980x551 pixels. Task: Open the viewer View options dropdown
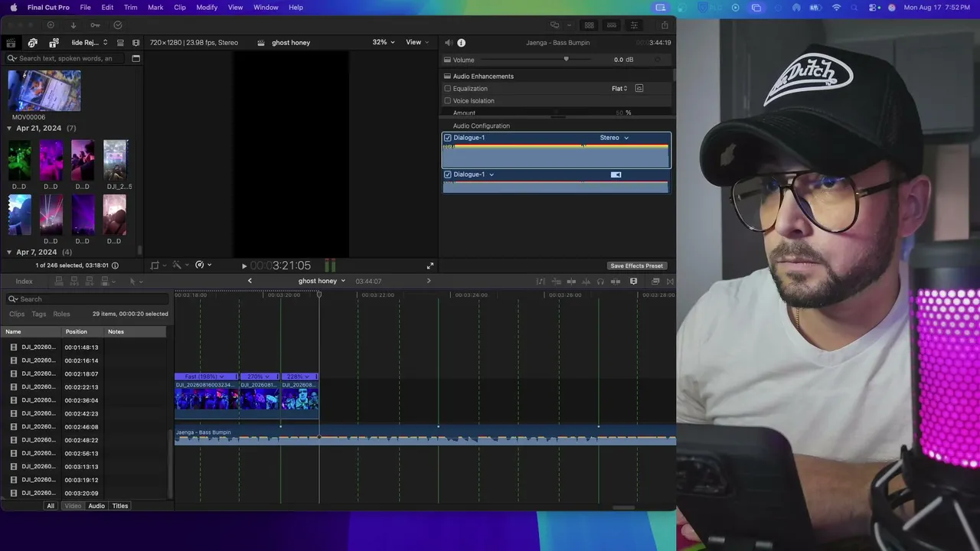click(x=416, y=42)
